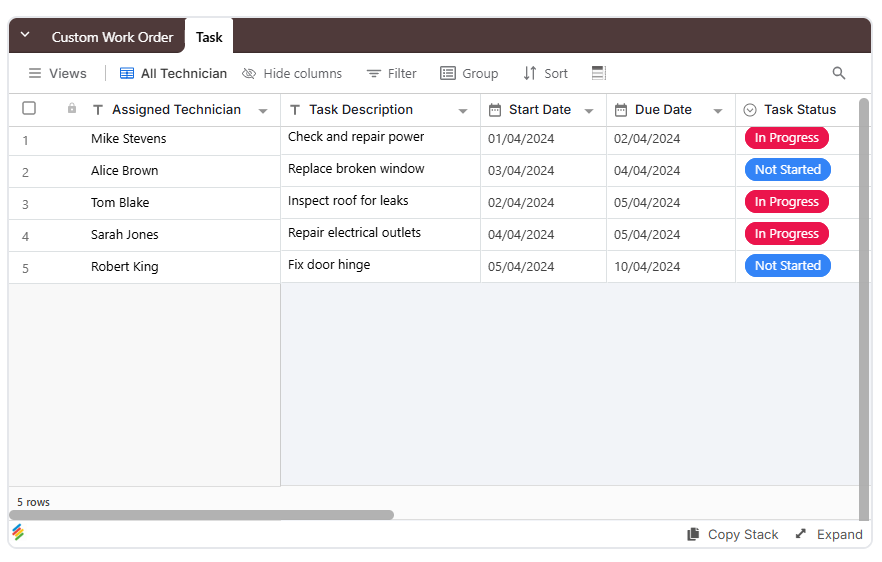Click Sarah Jones's start date 04/04/2024
This screenshot has height=562, width=882.
click(543, 235)
